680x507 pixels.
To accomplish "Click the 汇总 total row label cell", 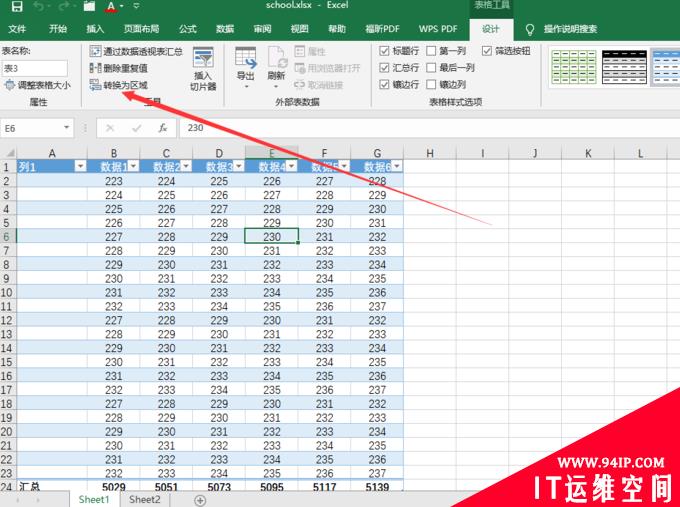I will pos(52,487).
